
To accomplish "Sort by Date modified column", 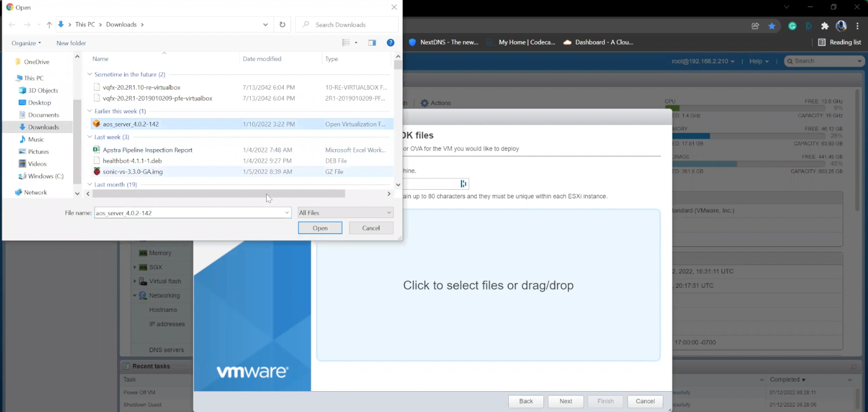I will pyautogui.click(x=262, y=59).
